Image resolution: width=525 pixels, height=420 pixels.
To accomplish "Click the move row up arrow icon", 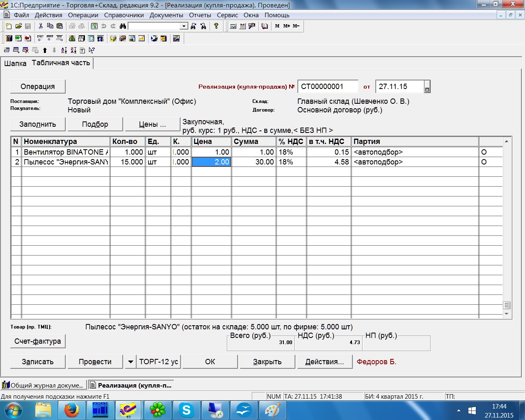I will 45,50.
